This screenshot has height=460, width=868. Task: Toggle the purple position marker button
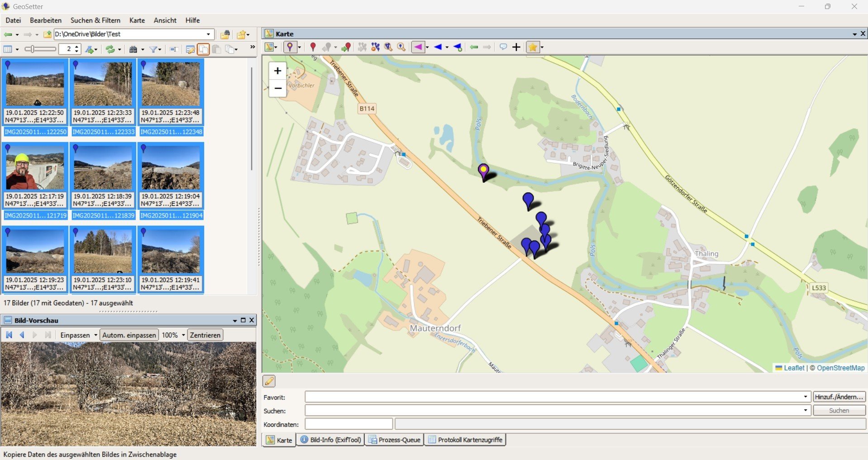(x=290, y=47)
